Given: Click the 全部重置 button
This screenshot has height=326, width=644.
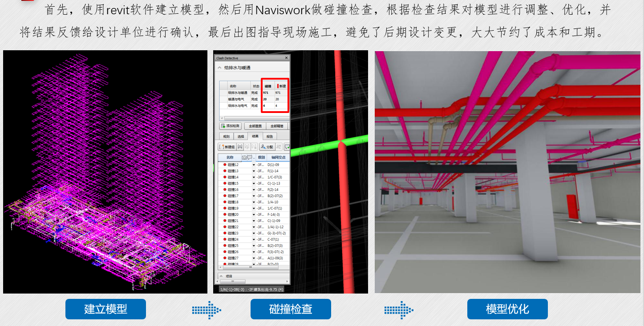Looking at the screenshot, I should pyautogui.click(x=255, y=126).
